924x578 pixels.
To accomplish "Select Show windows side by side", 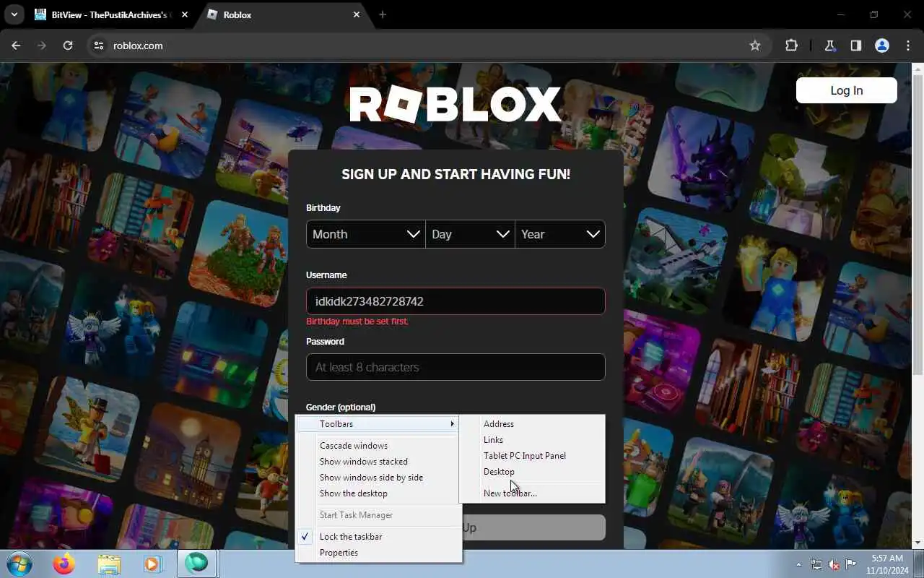I will 378,478.
